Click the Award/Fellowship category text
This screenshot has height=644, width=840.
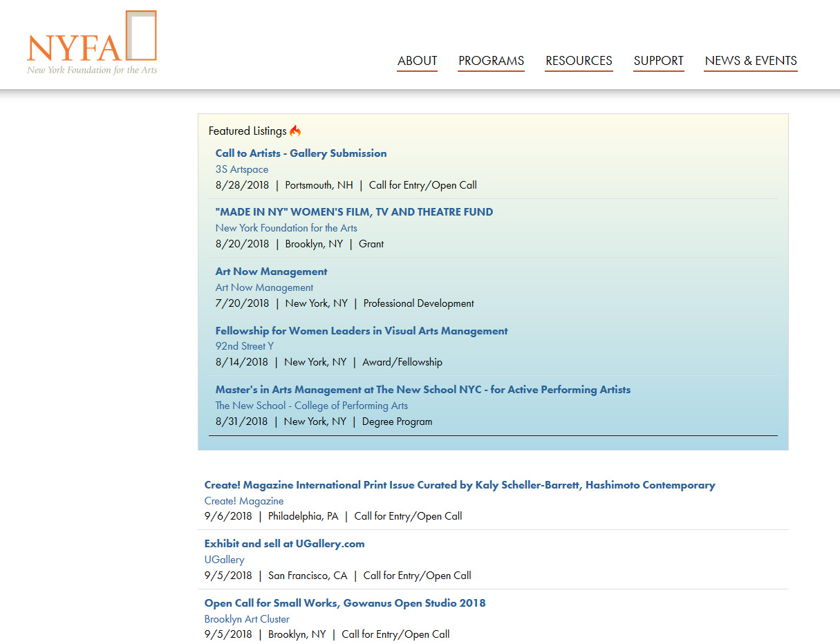[402, 362]
